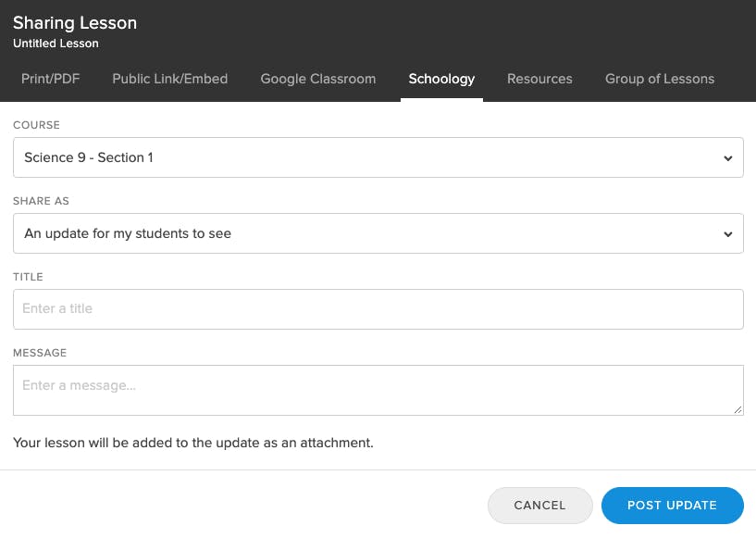
Task: Click the Untitled Lesson subtitle
Action: [56, 44]
